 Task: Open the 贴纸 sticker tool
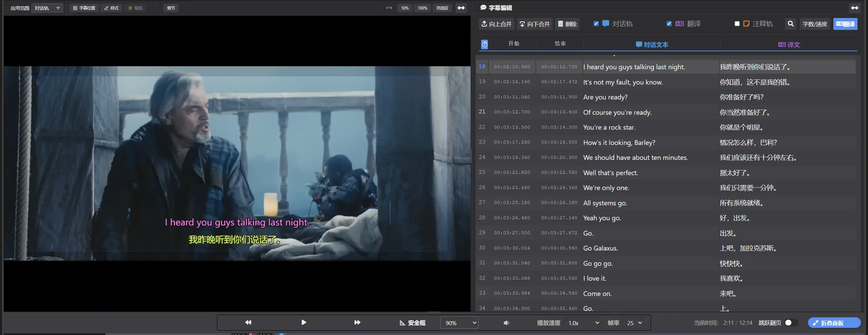pos(135,8)
